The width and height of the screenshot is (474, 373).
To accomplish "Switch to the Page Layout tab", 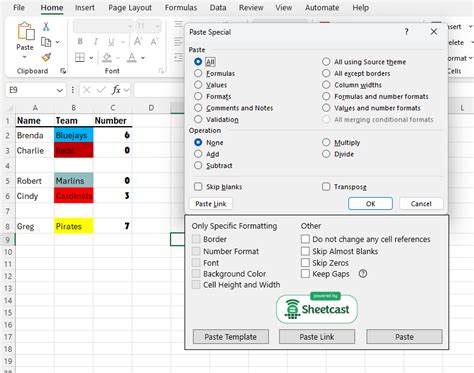I will (130, 8).
